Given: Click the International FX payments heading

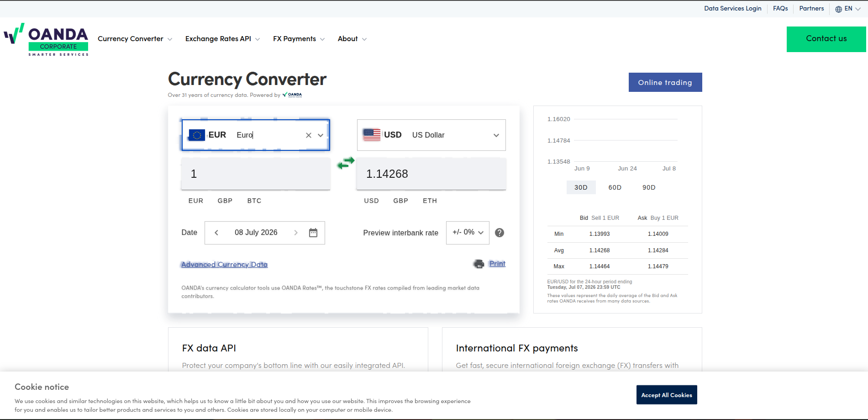Looking at the screenshot, I should [x=517, y=348].
